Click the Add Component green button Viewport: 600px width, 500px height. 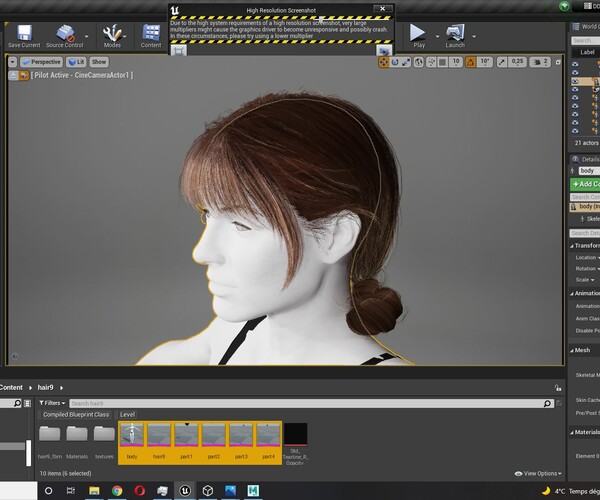585,184
